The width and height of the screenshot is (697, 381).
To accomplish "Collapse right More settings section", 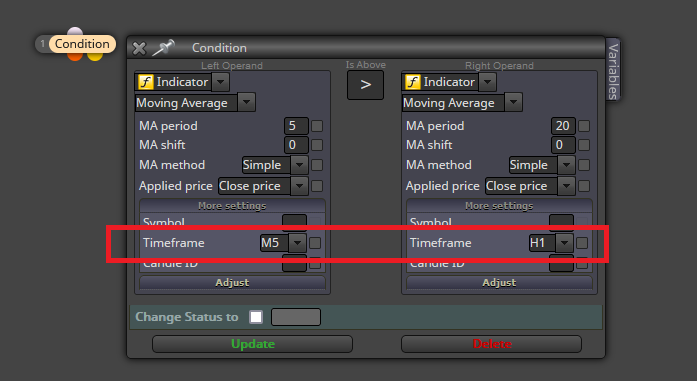I will 499,206.
